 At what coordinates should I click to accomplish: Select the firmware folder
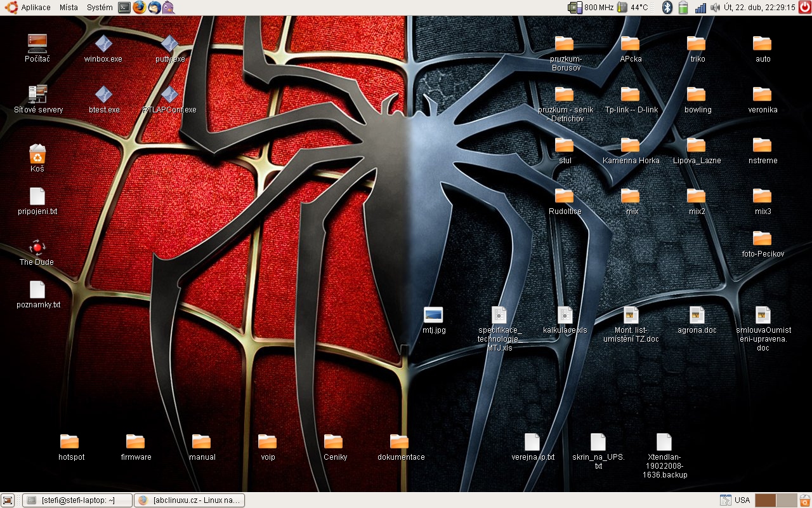point(136,447)
